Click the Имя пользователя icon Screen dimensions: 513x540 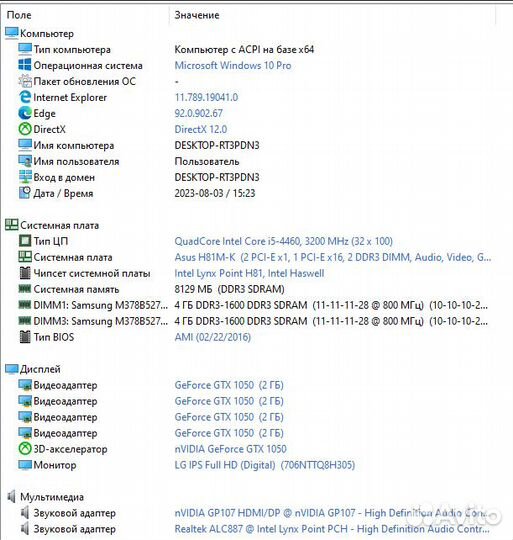point(25,161)
